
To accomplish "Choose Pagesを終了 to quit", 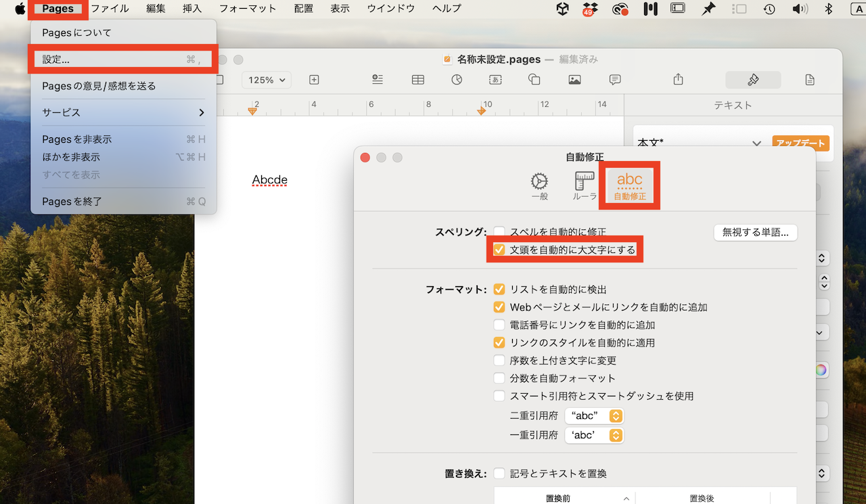I will (x=123, y=202).
